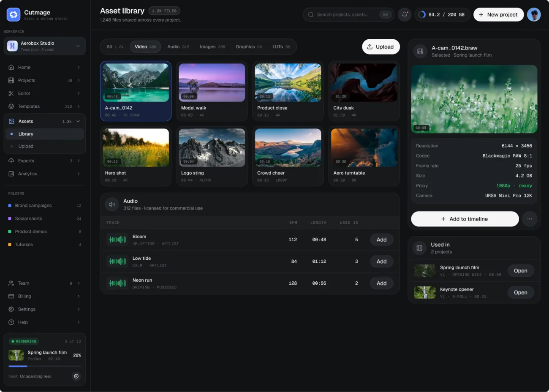Select the Aero turntable video thumbnail

364,148
